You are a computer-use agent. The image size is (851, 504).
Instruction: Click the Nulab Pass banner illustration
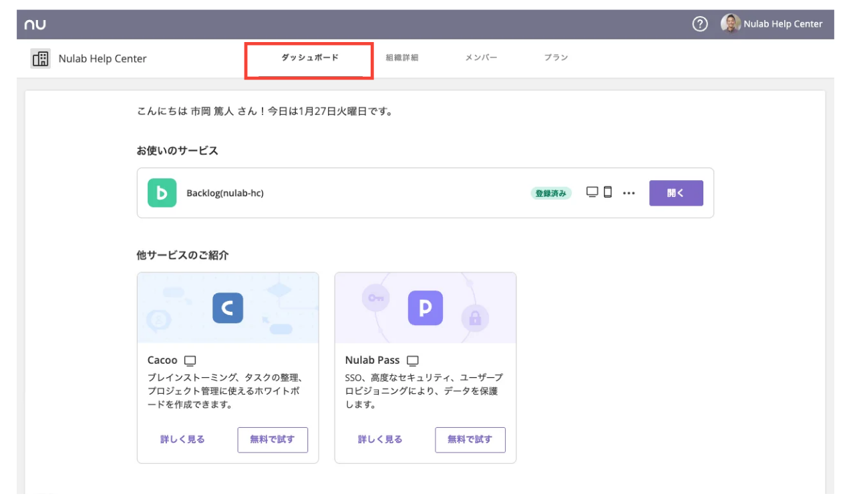(425, 308)
